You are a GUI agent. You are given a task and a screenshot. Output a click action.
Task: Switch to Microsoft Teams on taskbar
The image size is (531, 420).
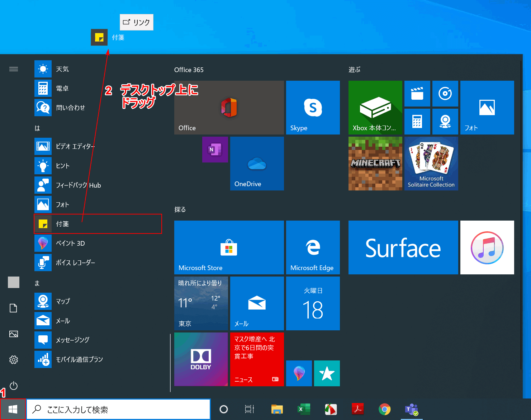tap(412, 409)
